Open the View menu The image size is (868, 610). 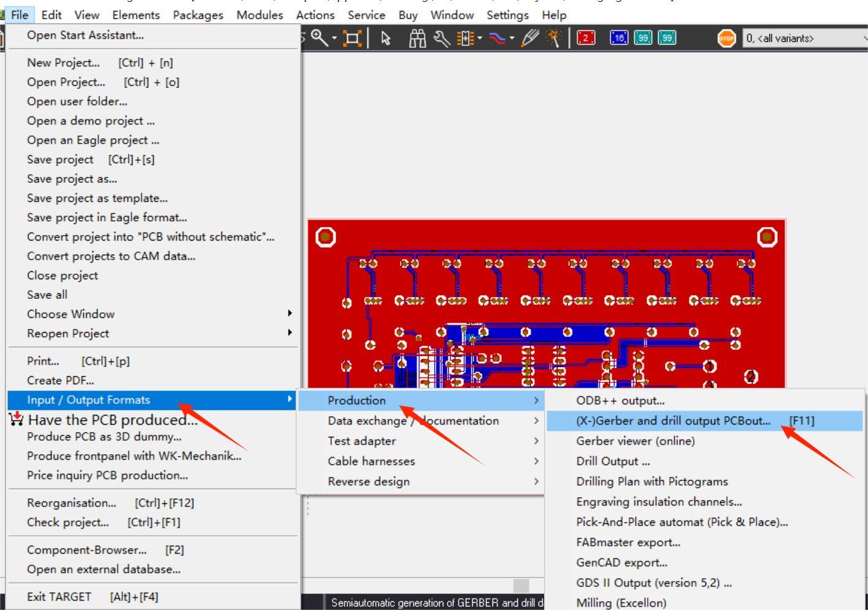point(87,15)
